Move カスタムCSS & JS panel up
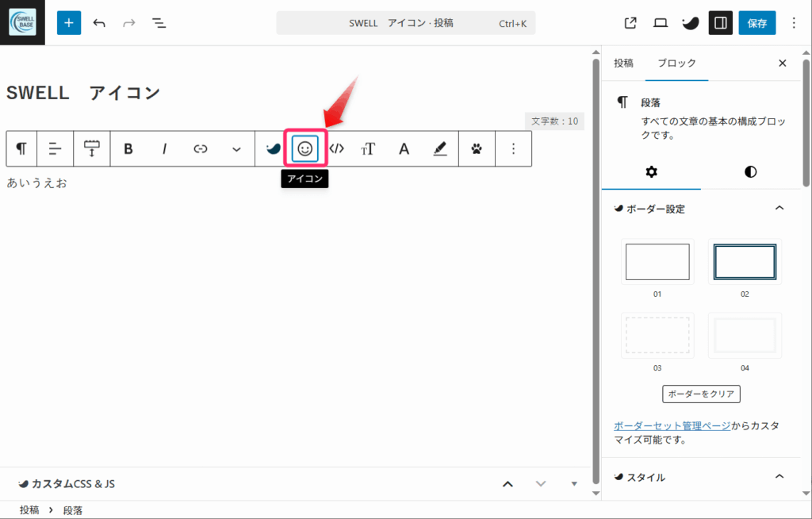The image size is (812, 519). 508,484
